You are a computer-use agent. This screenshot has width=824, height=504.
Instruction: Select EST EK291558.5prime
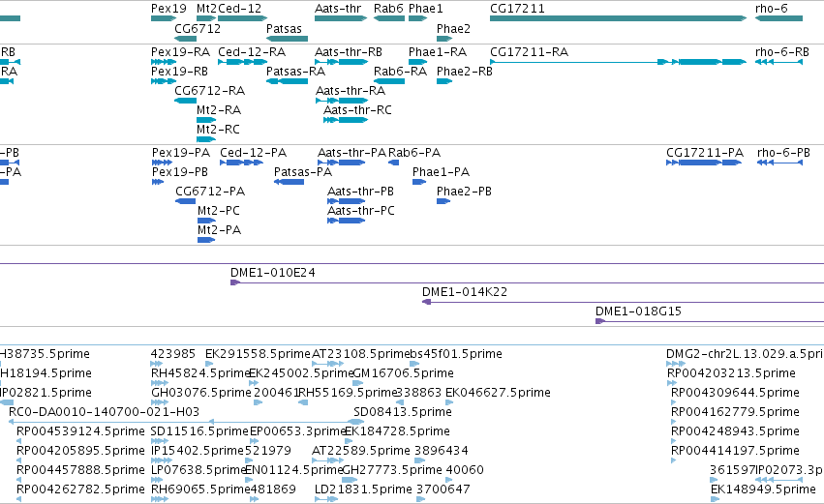[258, 354]
